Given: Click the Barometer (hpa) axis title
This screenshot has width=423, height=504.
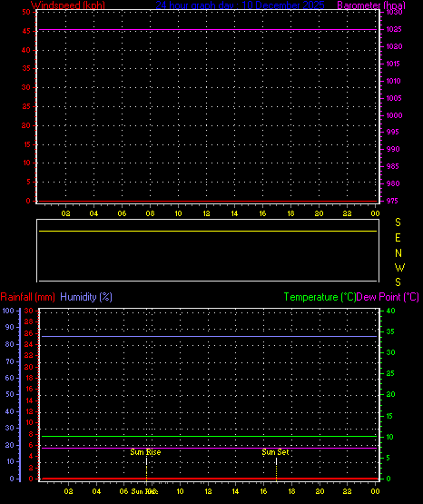Looking at the screenshot, I should pyautogui.click(x=371, y=5).
